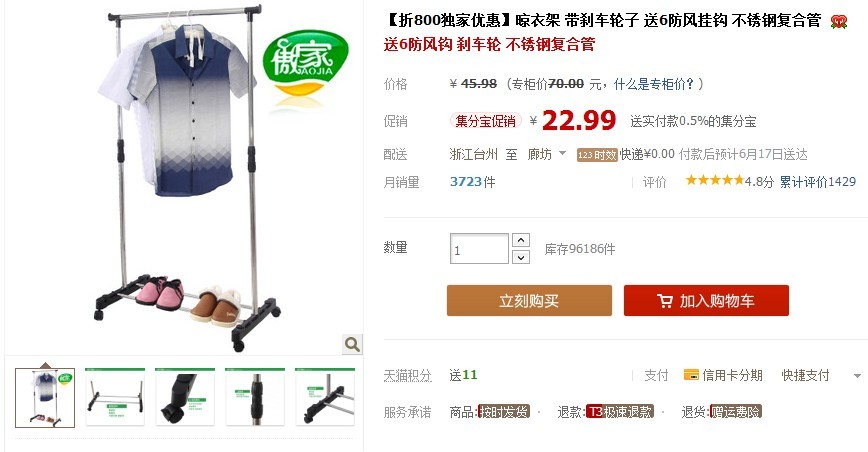Click the quantity input field
The image size is (868, 452).
point(479,249)
